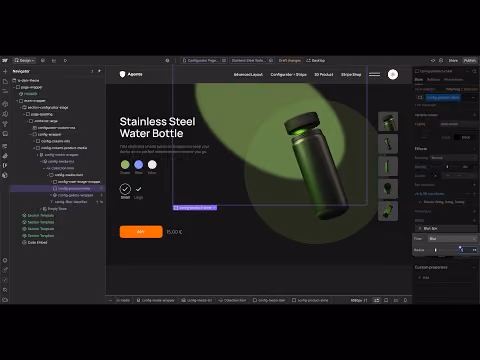The image size is (480, 360).
Task: Open the blending Normal dropdown
Action: click(453, 158)
